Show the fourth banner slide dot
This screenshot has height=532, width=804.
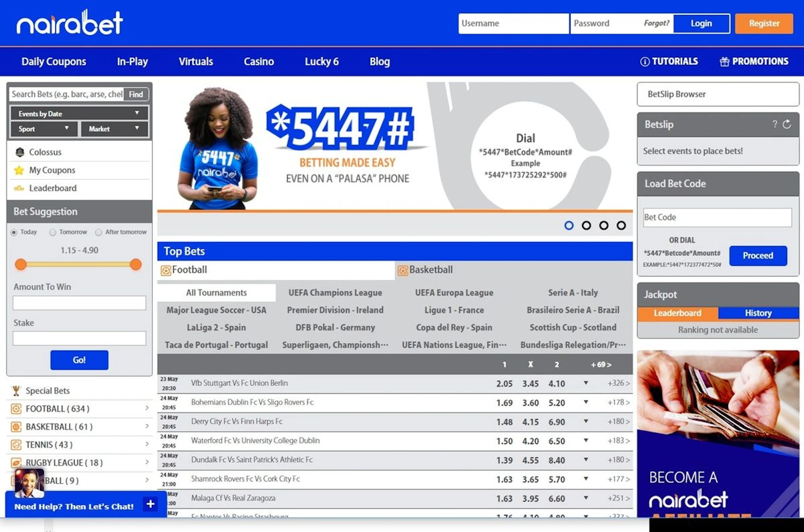622,225
